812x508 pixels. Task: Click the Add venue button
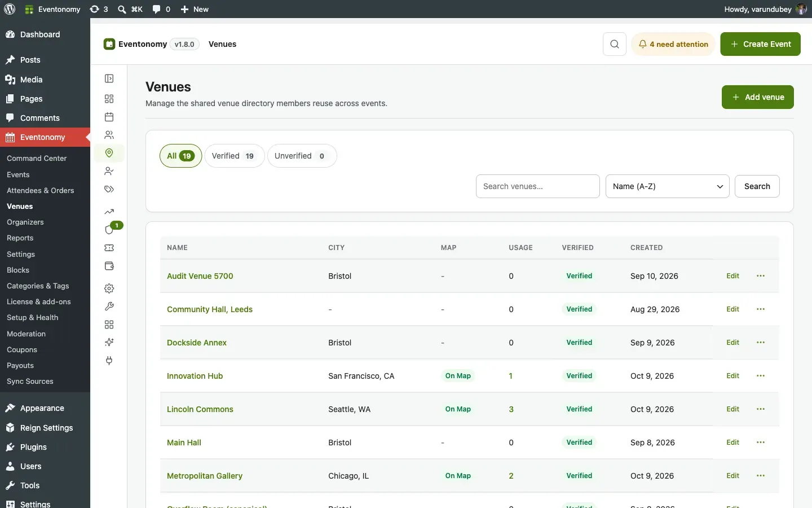pyautogui.click(x=758, y=97)
